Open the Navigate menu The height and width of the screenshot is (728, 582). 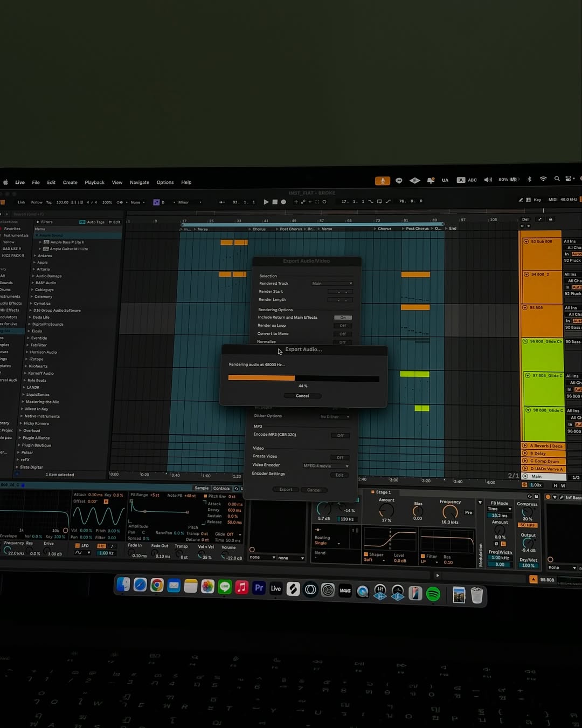[140, 182]
